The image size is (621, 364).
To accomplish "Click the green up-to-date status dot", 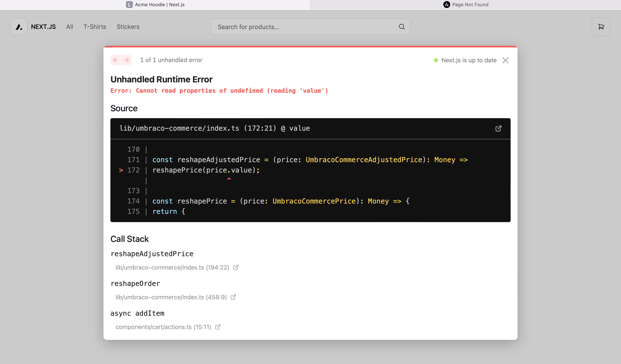I will (436, 60).
